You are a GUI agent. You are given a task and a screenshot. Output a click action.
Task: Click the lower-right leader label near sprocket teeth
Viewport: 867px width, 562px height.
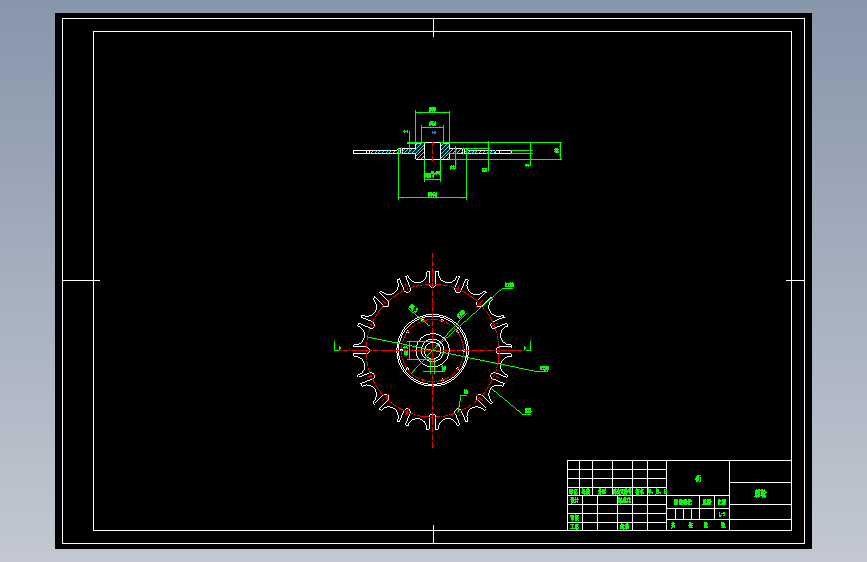pos(527,411)
